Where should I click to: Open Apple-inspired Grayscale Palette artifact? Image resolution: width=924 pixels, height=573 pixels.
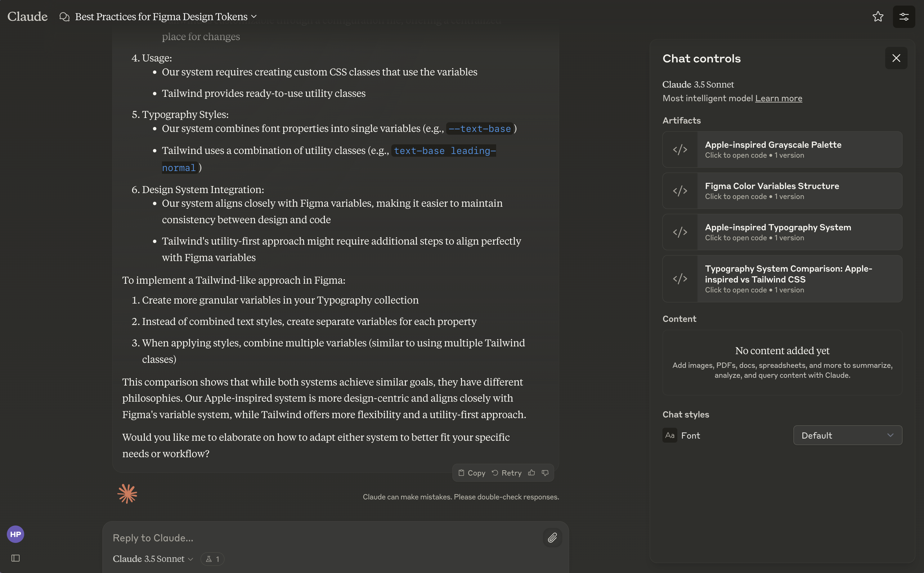coord(782,149)
